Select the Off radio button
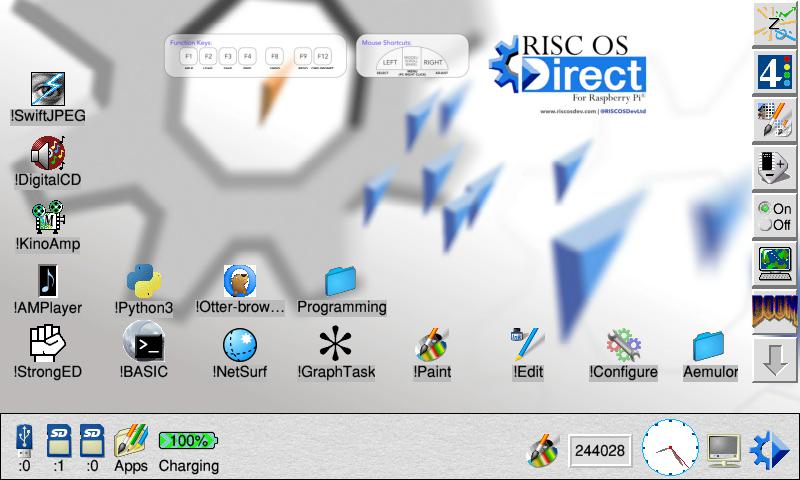800x480 pixels. point(765,225)
